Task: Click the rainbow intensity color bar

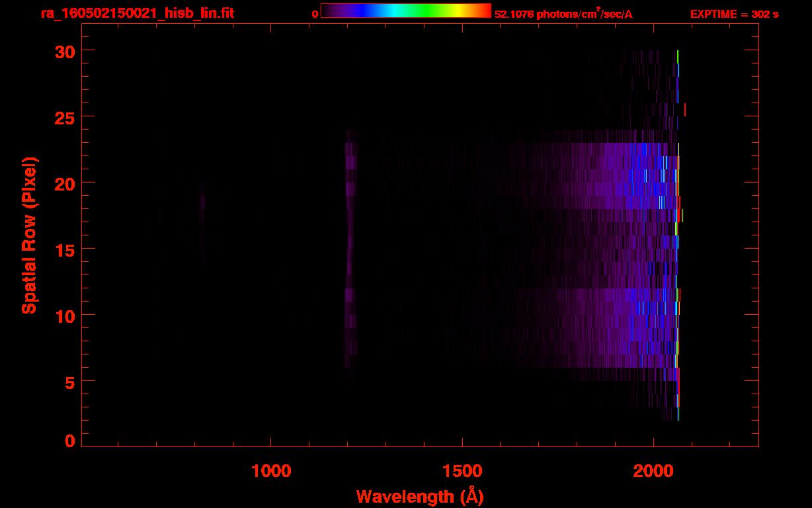Action: coord(406,11)
